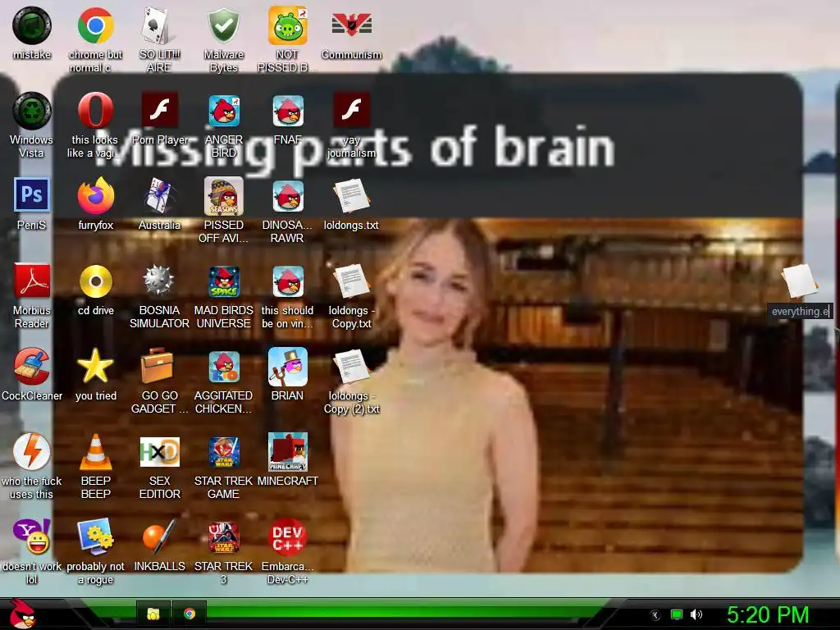Select the 'Windows Vista' recycle bin icon
Image resolution: width=840 pixels, height=630 pixels.
coord(32,111)
